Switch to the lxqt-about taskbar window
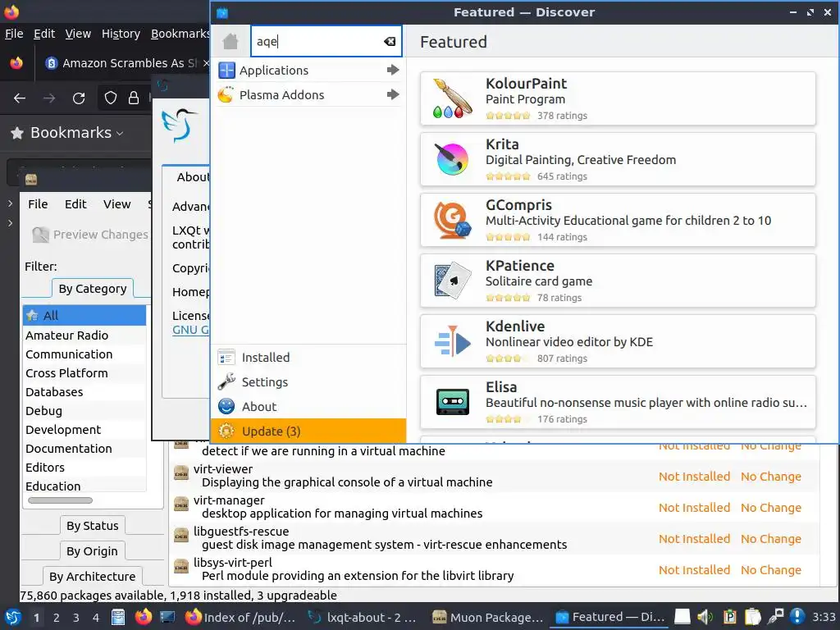Image resolution: width=840 pixels, height=630 pixels. click(x=363, y=617)
